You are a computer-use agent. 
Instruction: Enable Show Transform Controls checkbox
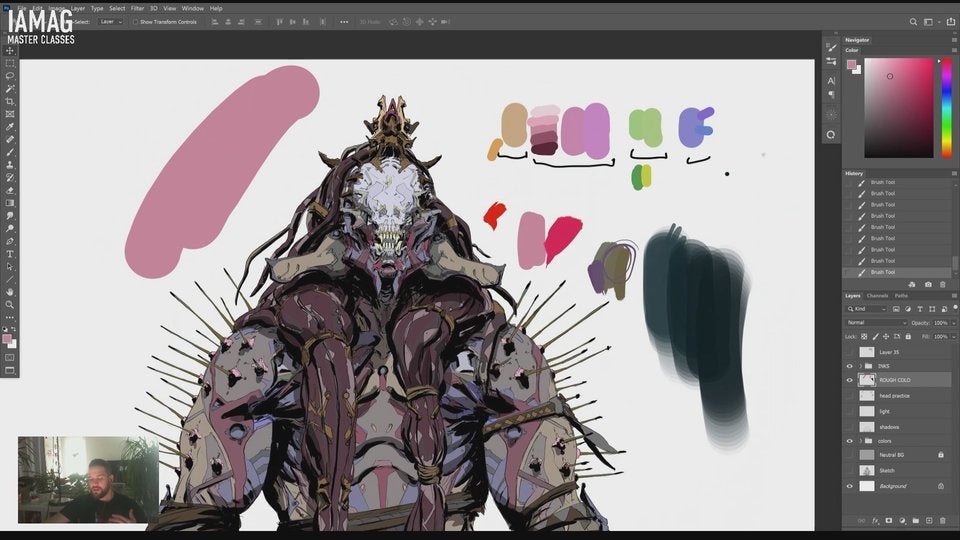click(135, 21)
